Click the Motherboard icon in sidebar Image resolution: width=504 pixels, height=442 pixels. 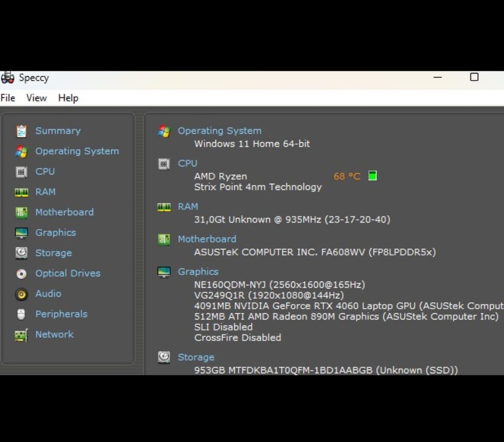point(22,213)
